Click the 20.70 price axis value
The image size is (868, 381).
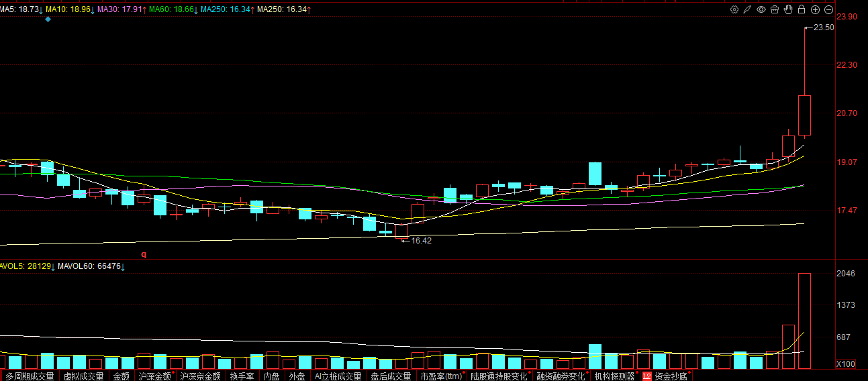pyautogui.click(x=849, y=113)
